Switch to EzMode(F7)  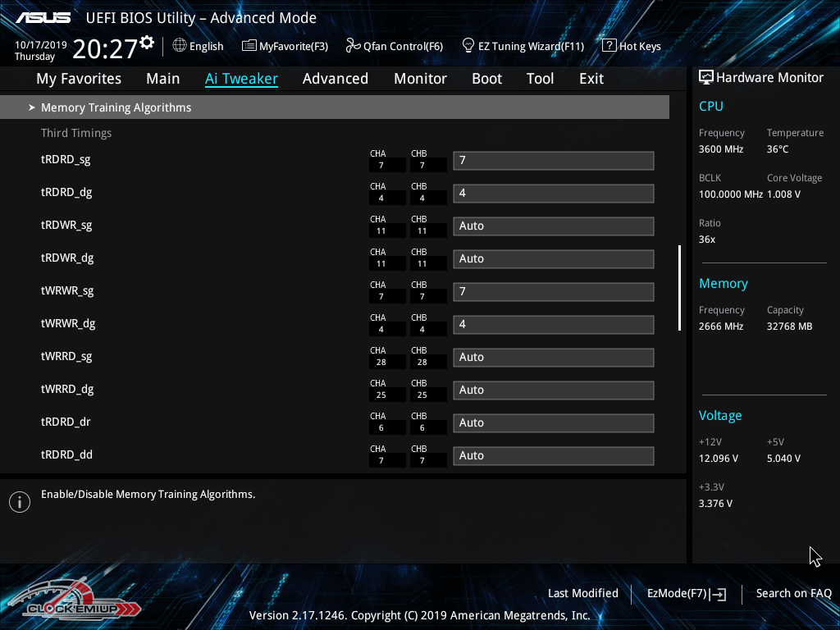pyautogui.click(x=686, y=593)
